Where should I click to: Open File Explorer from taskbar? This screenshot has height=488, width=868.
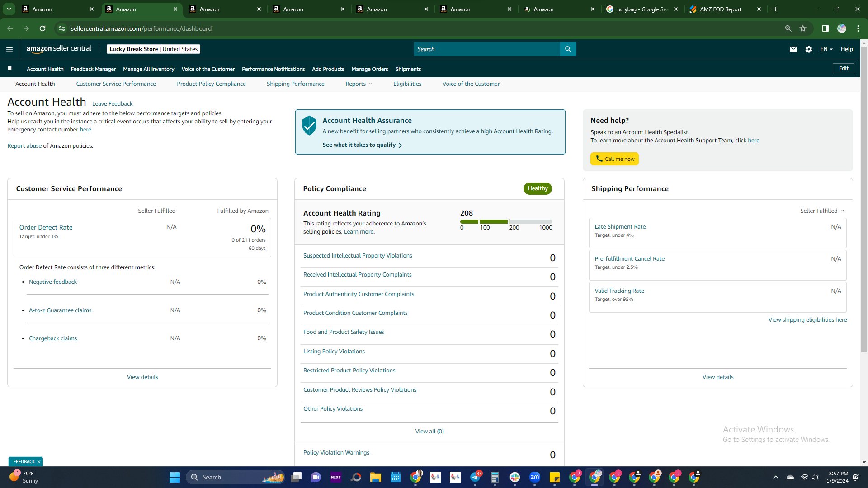376,477
